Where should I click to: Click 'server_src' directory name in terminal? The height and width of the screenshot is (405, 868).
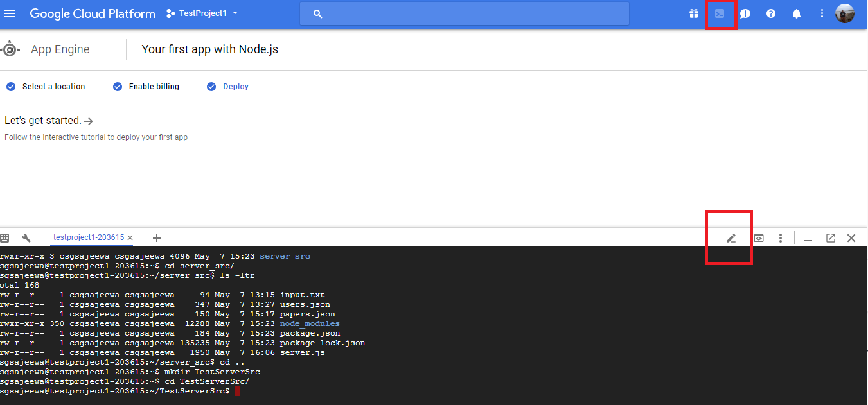pyautogui.click(x=285, y=256)
